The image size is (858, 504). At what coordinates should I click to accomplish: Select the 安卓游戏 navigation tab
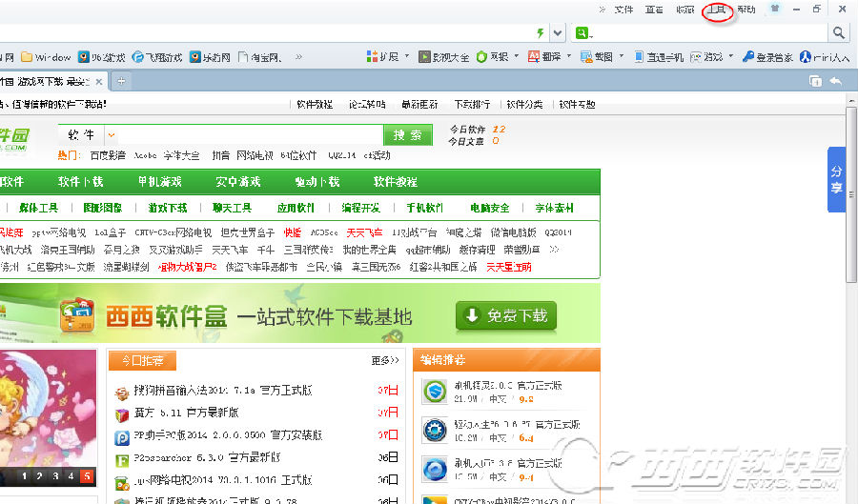[x=238, y=181]
